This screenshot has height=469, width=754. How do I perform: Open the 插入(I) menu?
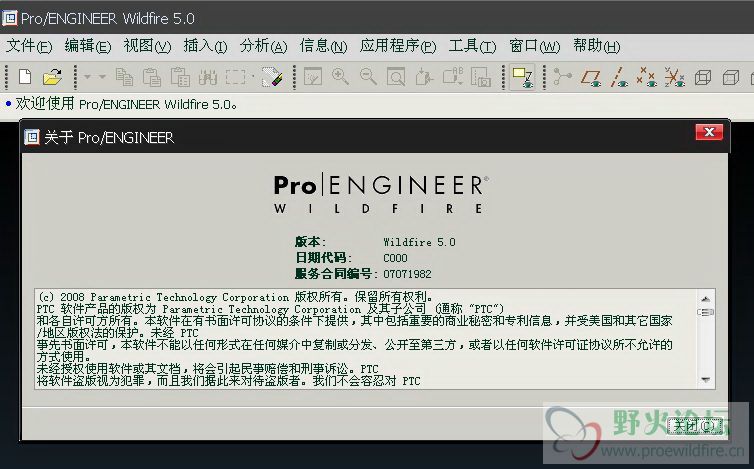pyautogui.click(x=205, y=46)
